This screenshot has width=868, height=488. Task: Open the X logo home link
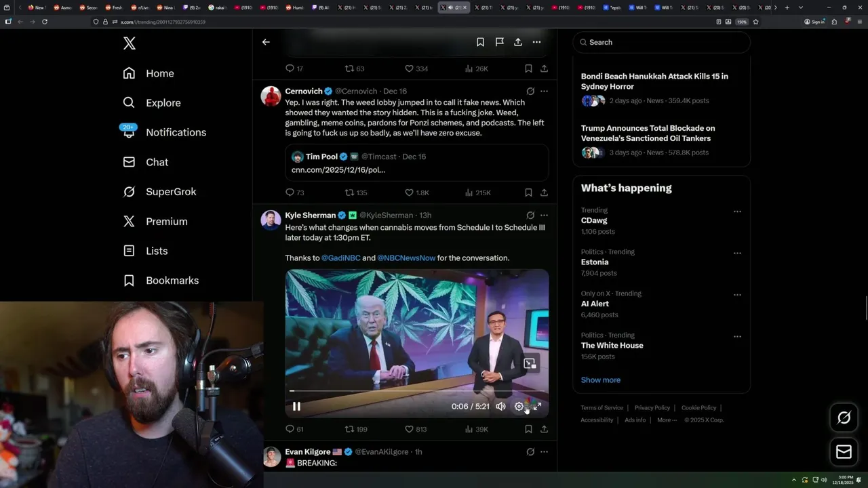[130, 43]
